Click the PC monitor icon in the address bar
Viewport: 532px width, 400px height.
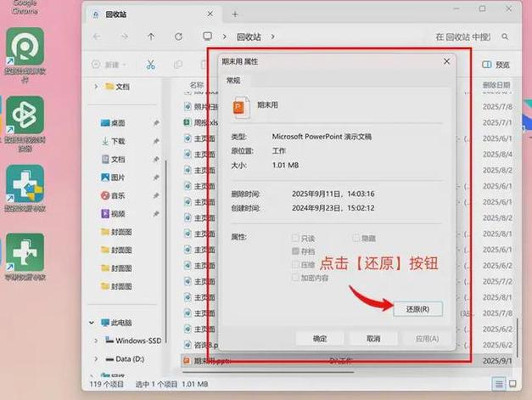(x=207, y=36)
